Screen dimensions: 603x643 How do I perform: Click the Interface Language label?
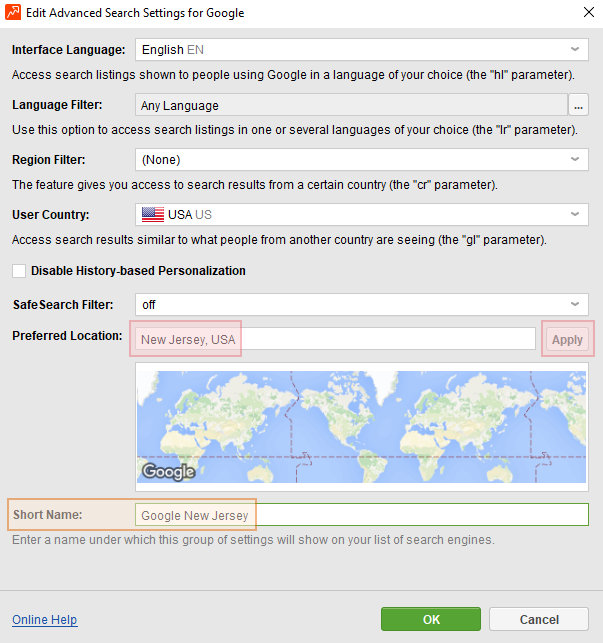click(x=69, y=50)
